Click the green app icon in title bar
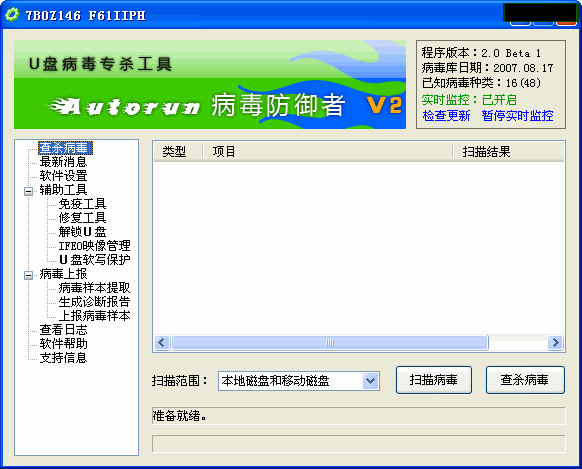This screenshot has width=582, height=469. coord(12,15)
